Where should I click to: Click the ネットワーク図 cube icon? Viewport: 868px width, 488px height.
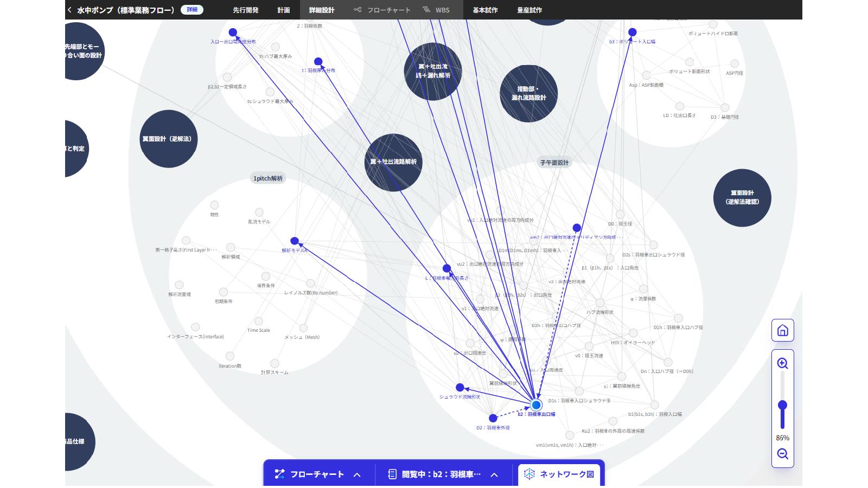(529, 474)
